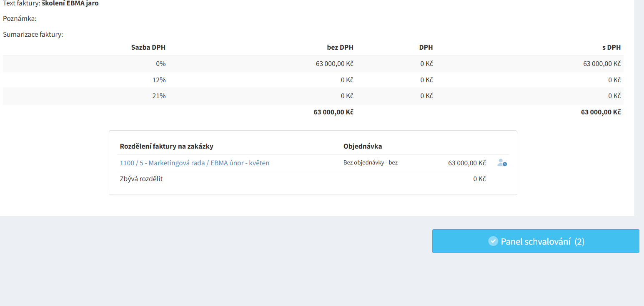Click the 0% VAT rate row
Screen dimensions: 644x306
click(158, 64)
